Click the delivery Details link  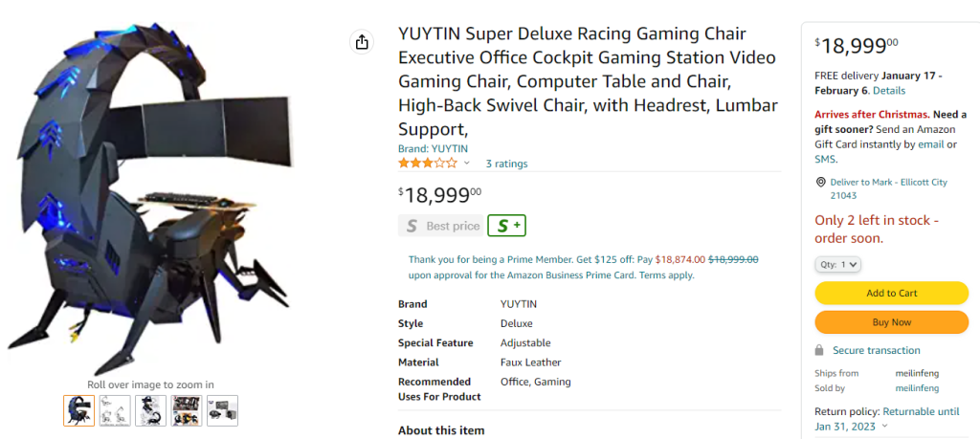click(x=888, y=91)
